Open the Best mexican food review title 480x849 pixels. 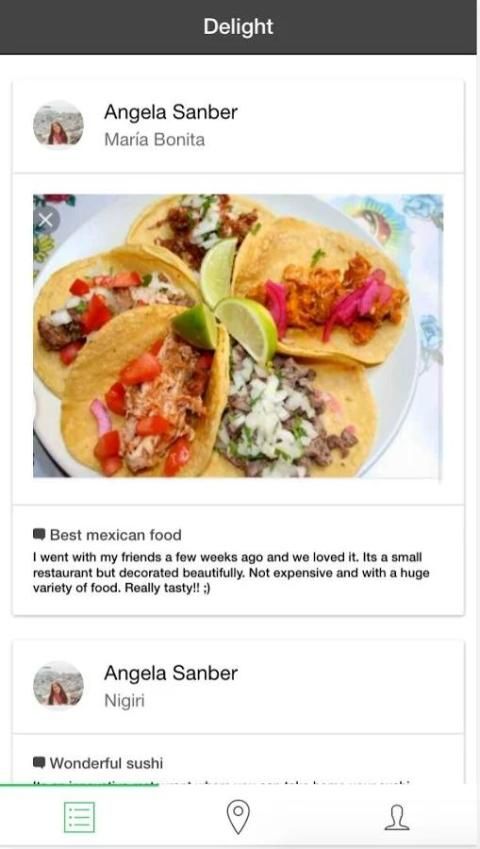click(115, 535)
